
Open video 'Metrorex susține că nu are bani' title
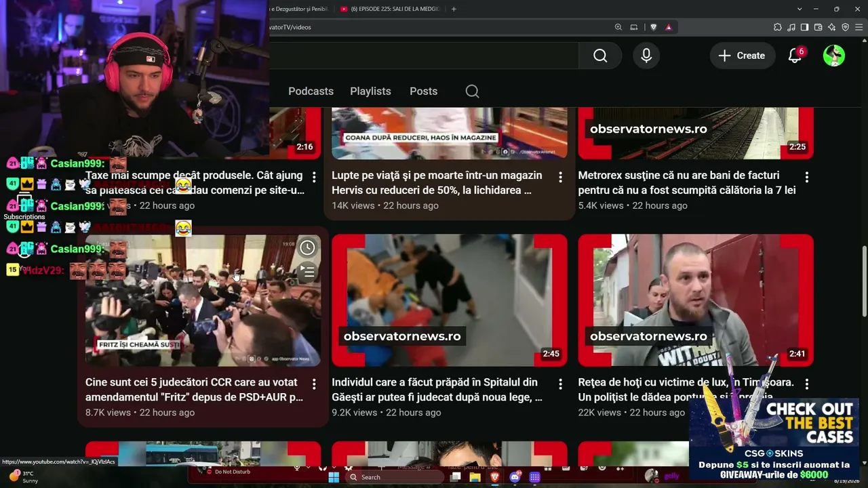click(687, 183)
